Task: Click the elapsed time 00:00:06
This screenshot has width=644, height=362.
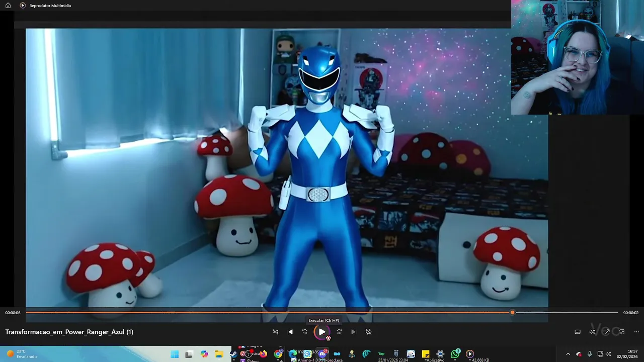Action: coord(13,313)
